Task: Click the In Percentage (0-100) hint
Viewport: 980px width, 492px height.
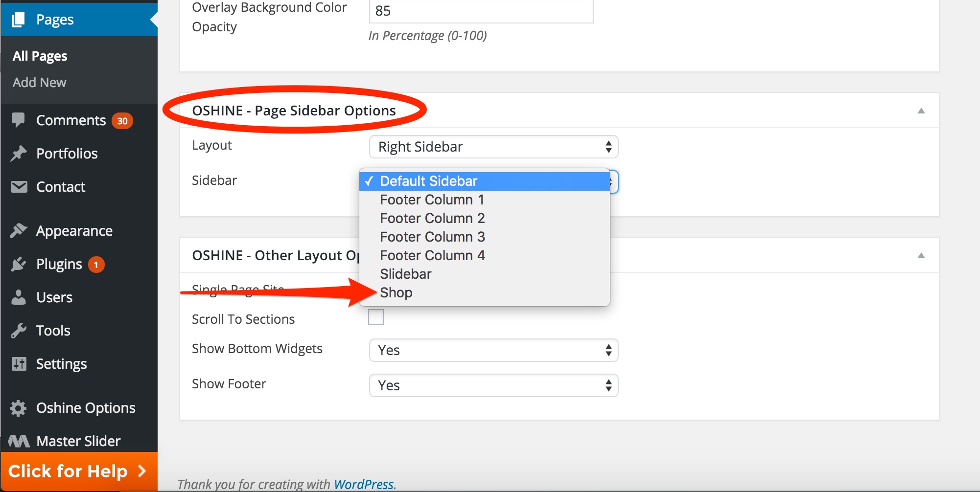Action: tap(428, 36)
